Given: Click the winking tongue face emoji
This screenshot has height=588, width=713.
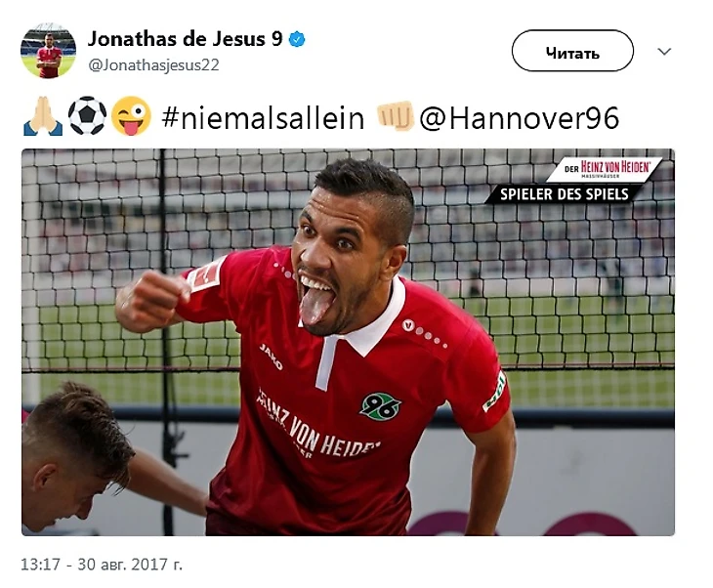Looking at the screenshot, I should (131, 116).
